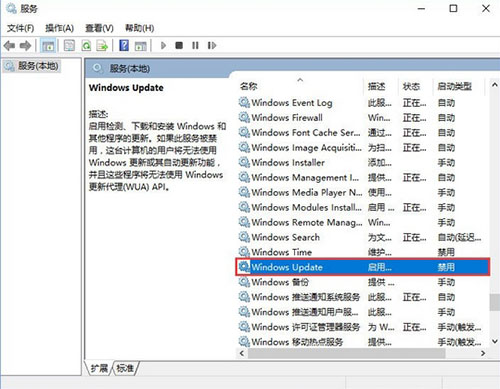Select Windows Management I... service
Image resolution: width=500 pixels, height=389 pixels.
click(x=362, y=178)
